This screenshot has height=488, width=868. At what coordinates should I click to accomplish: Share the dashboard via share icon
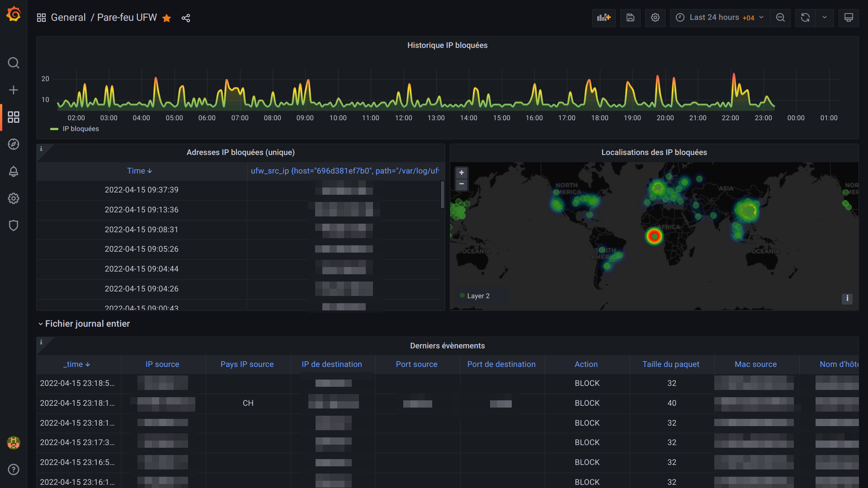(186, 18)
